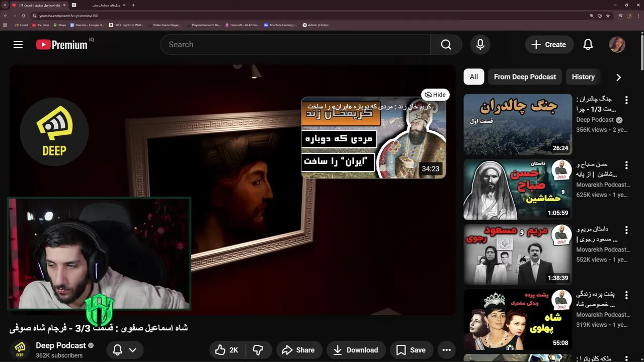Open the Gencraft AI Art bookmark
Viewport: 644px width, 362px height.
(x=242, y=25)
